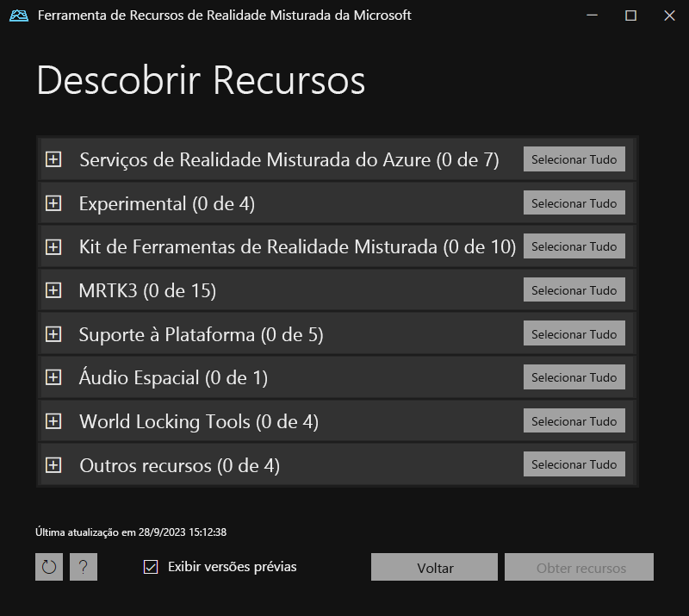The height and width of the screenshot is (616, 689).
Task: Select all Suporte à Plataforma features
Action: click(574, 333)
